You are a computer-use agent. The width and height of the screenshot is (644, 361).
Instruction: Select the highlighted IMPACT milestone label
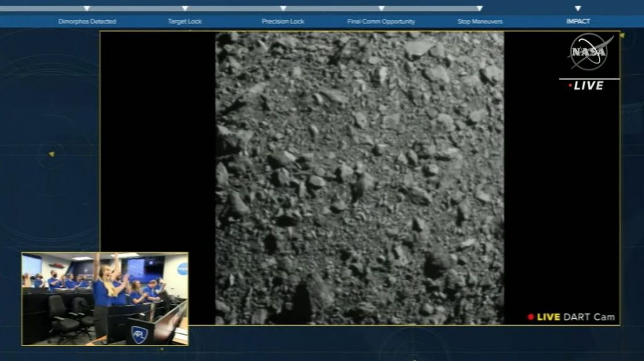pyautogui.click(x=578, y=21)
